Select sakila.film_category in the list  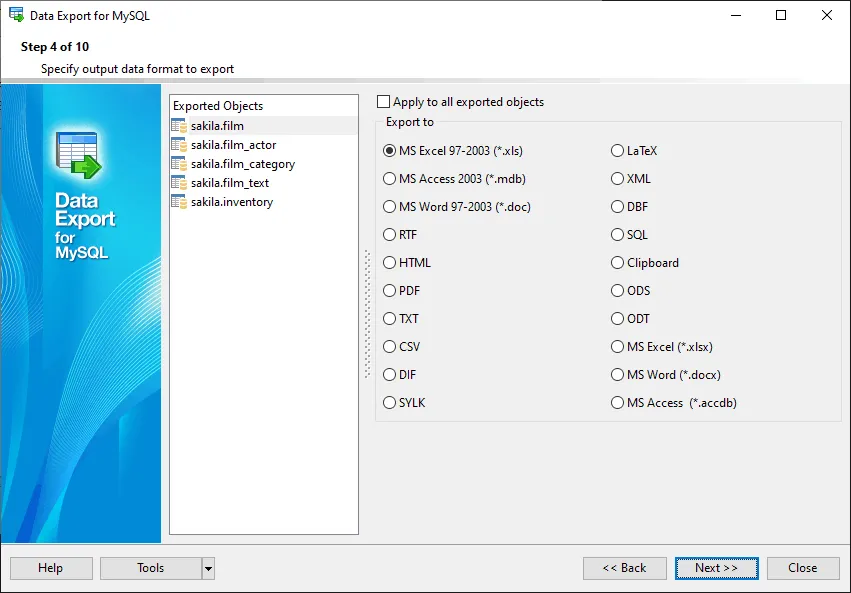click(264, 164)
